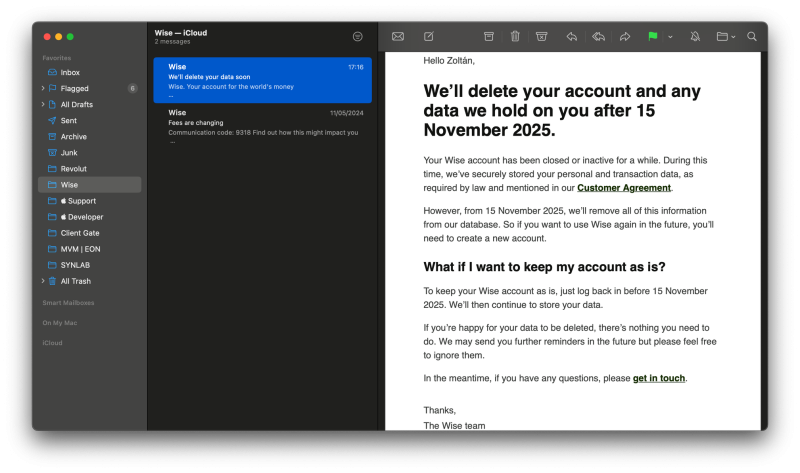Expand the Flagged mailbox

(x=42, y=89)
